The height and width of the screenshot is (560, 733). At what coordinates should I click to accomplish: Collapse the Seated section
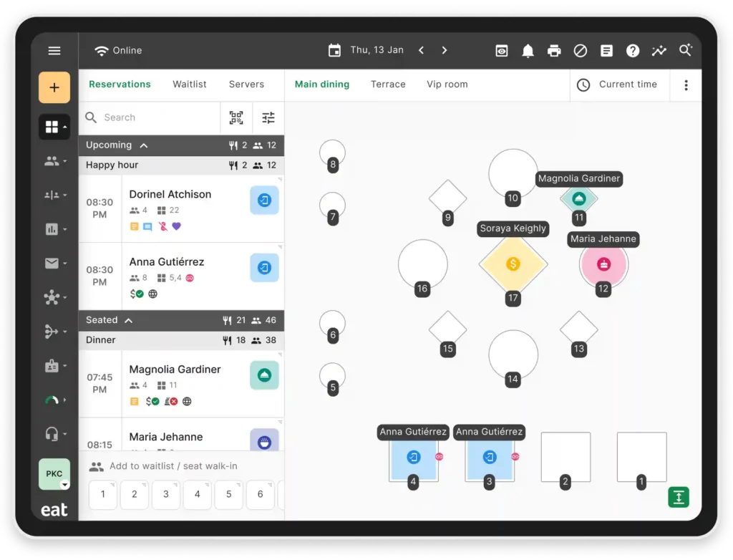(129, 320)
